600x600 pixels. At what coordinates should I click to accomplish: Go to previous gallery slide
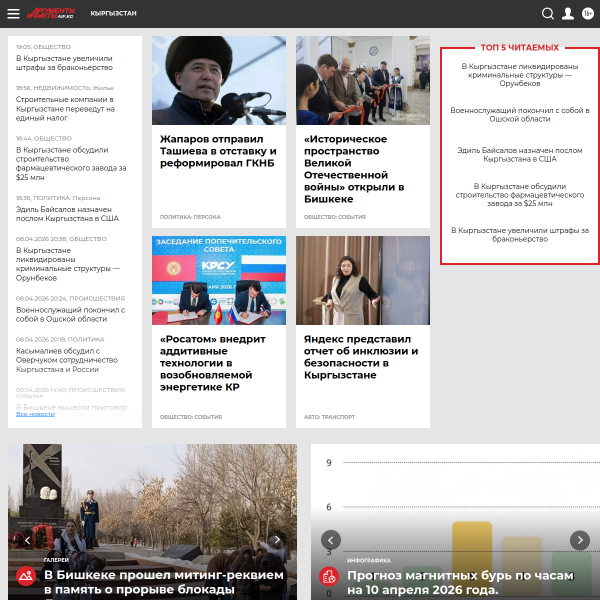pos(27,540)
